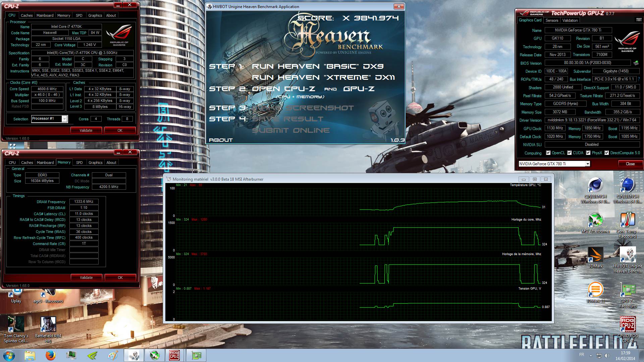Click the GPU-Z screenshot camera icon
Screen dimensions: 644x362
pos(639,20)
